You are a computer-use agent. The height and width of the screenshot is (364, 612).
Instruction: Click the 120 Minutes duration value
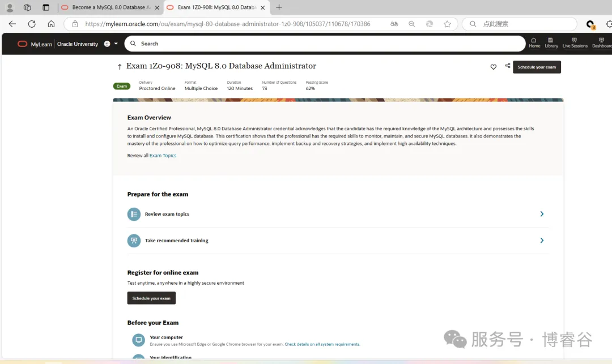tap(240, 88)
